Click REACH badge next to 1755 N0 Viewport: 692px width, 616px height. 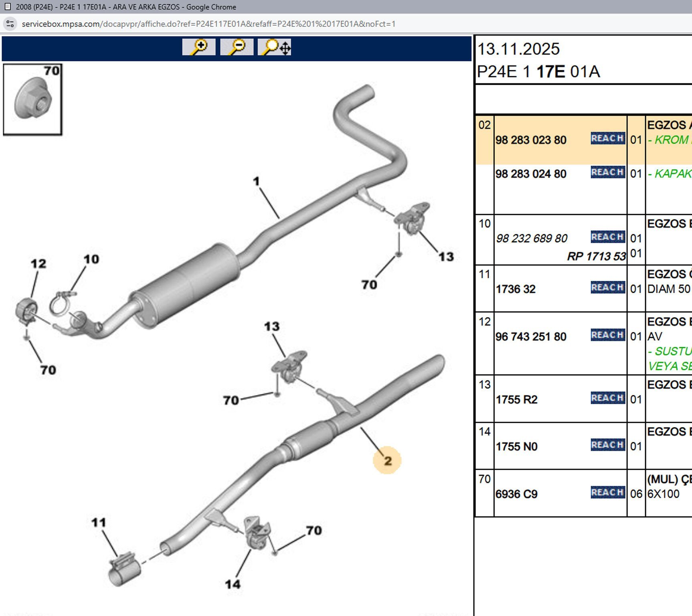point(607,445)
